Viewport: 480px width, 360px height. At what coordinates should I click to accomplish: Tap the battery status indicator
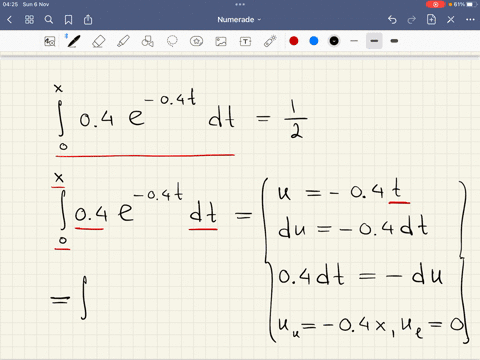click(x=464, y=4)
